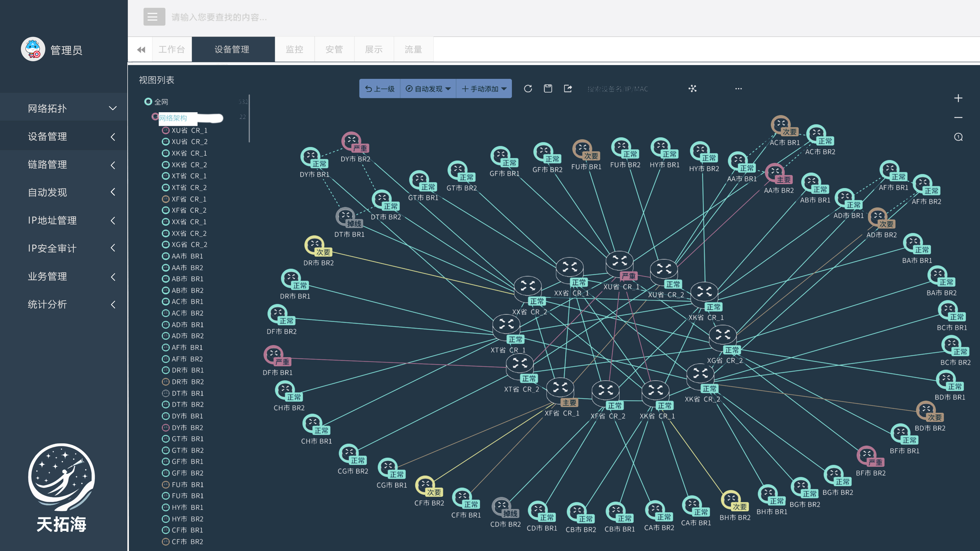Zoom in using the plus icon

(958, 98)
